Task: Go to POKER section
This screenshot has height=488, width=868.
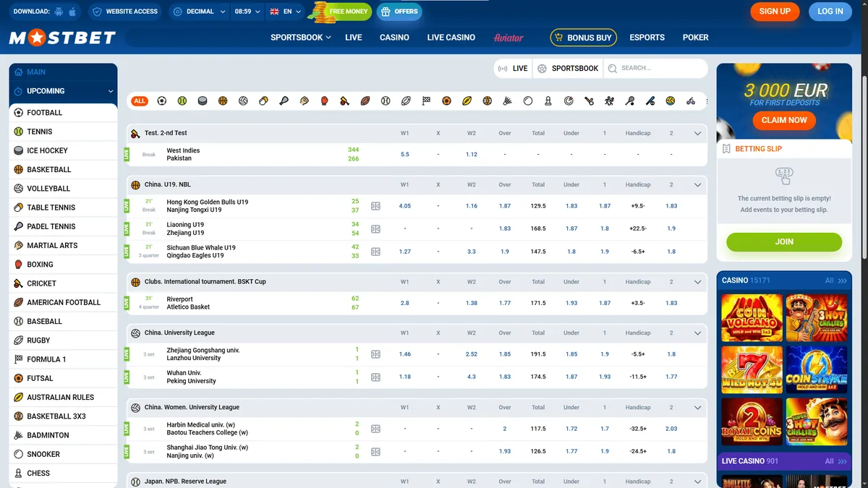Action: [696, 38]
